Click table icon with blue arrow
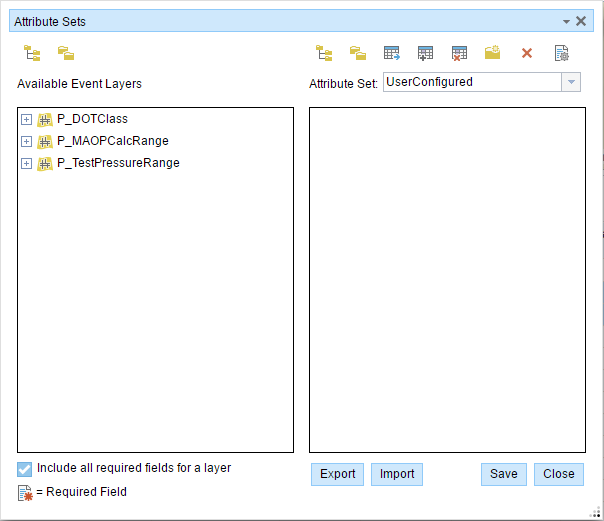Viewport: 604px width, 521px height. point(392,53)
